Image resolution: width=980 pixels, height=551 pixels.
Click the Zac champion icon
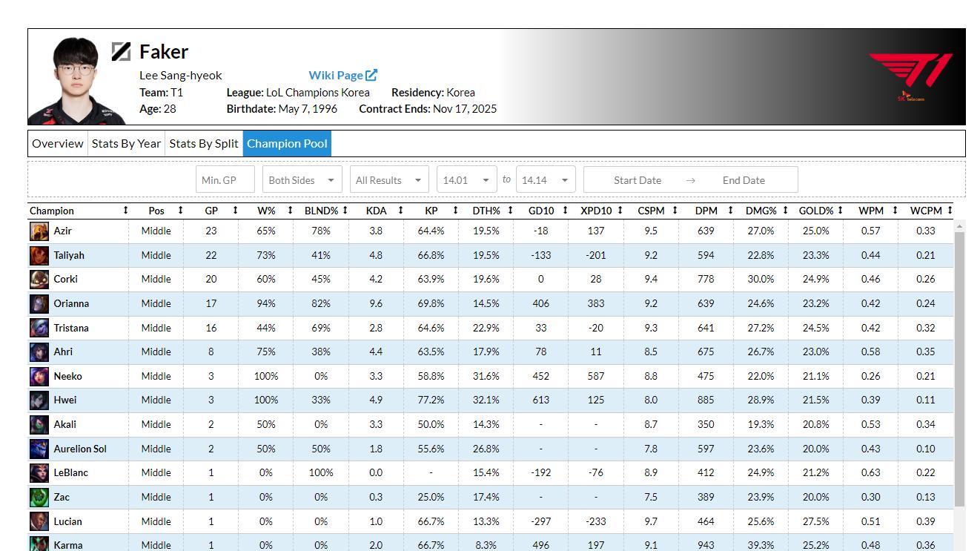pyautogui.click(x=39, y=497)
